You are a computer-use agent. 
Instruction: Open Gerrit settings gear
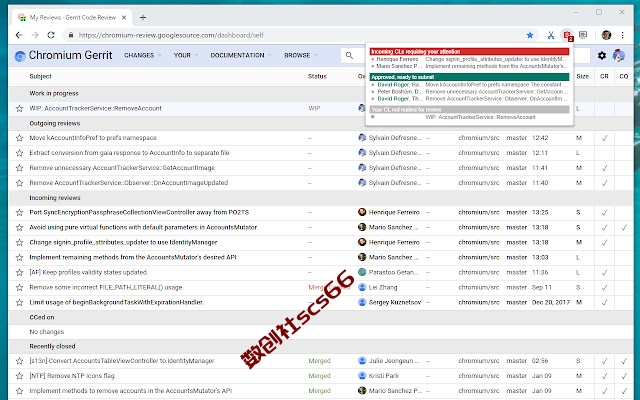click(602, 55)
